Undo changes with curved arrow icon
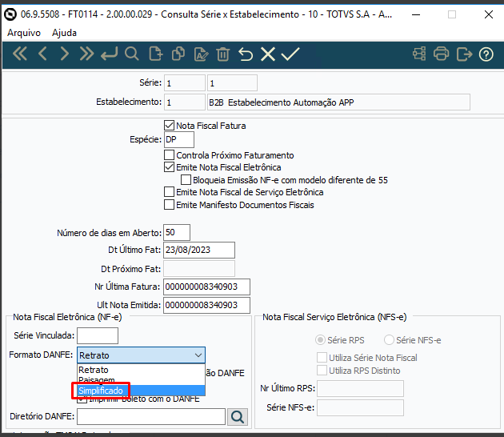The height and width of the screenshot is (437, 504). coord(246,54)
